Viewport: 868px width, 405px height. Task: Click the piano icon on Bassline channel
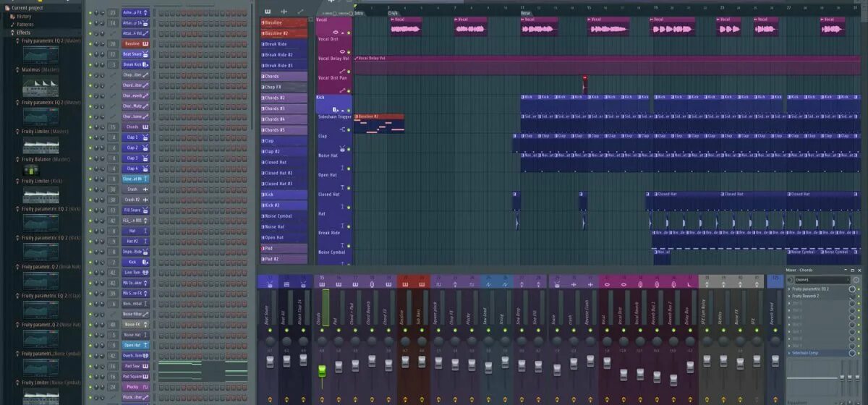point(145,43)
